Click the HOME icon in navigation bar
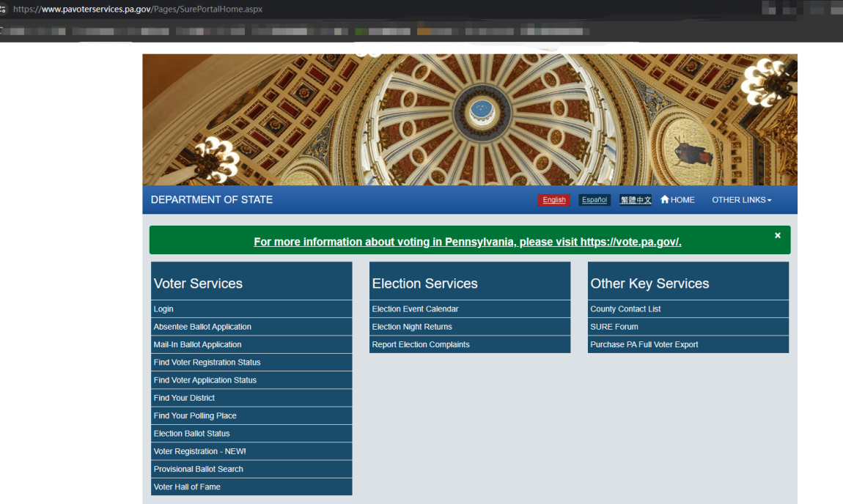Image resolution: width=843 pixels, height=504 pixels. [665, 200]
